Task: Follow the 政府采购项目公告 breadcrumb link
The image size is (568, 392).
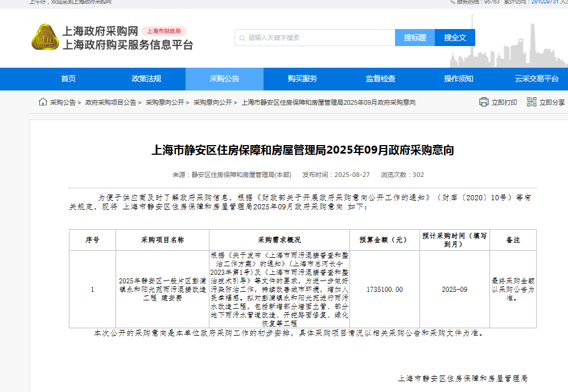Action: tap(111, 102)
